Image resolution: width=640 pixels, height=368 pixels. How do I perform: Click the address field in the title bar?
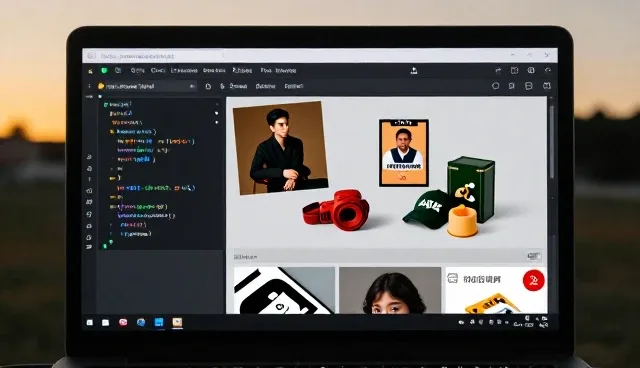point(137,56)
